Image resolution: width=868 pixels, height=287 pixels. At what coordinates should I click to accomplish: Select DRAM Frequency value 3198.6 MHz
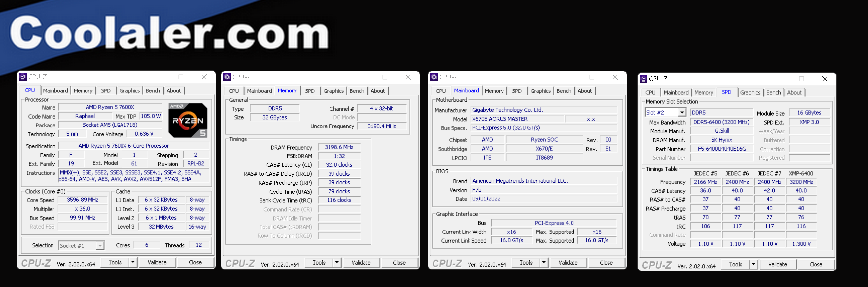(x=339, y=147)
